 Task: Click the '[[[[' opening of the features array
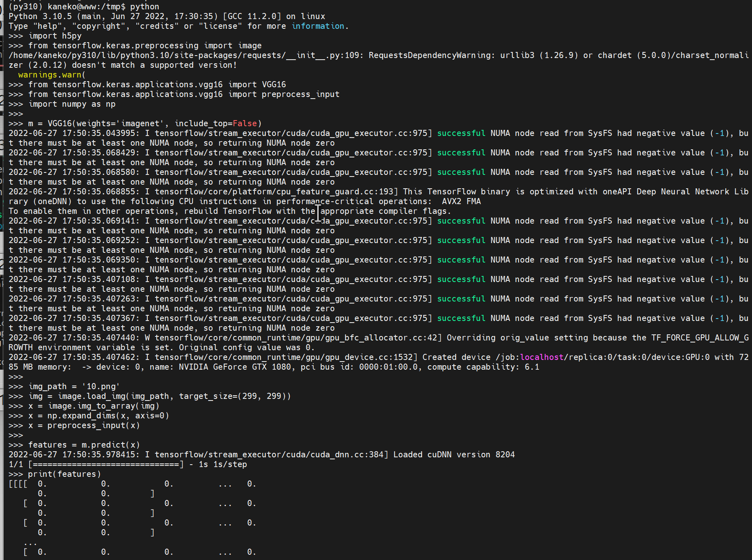click(x=18, y=484)
